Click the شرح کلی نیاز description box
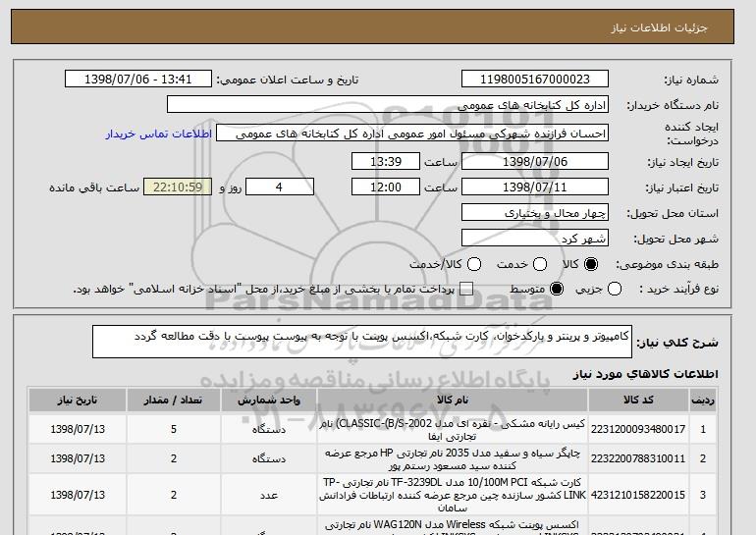This screenshot has width=756, height=535. [362, 342]
